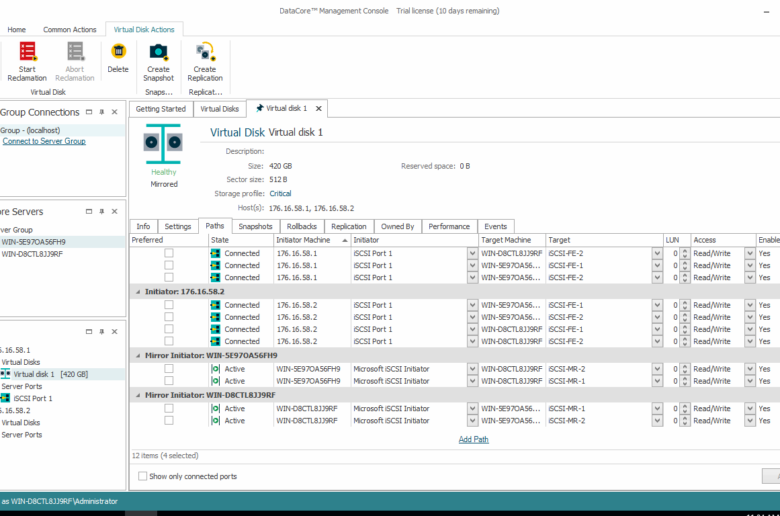Enable Show only connected ports
The height and width of the screenshot is (516, 780).
tap(143, 476)
